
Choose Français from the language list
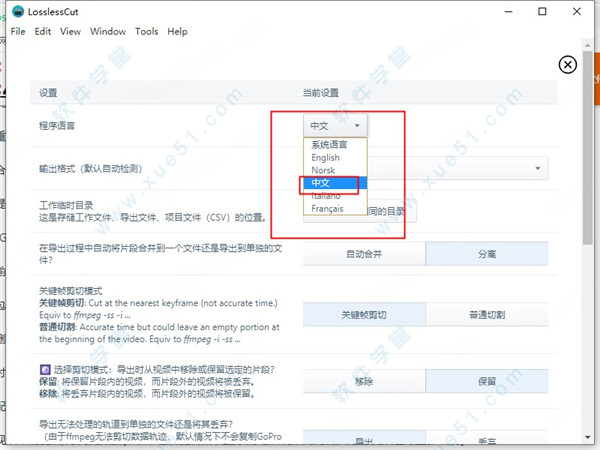pyautogui.click(x=335, y=209)
